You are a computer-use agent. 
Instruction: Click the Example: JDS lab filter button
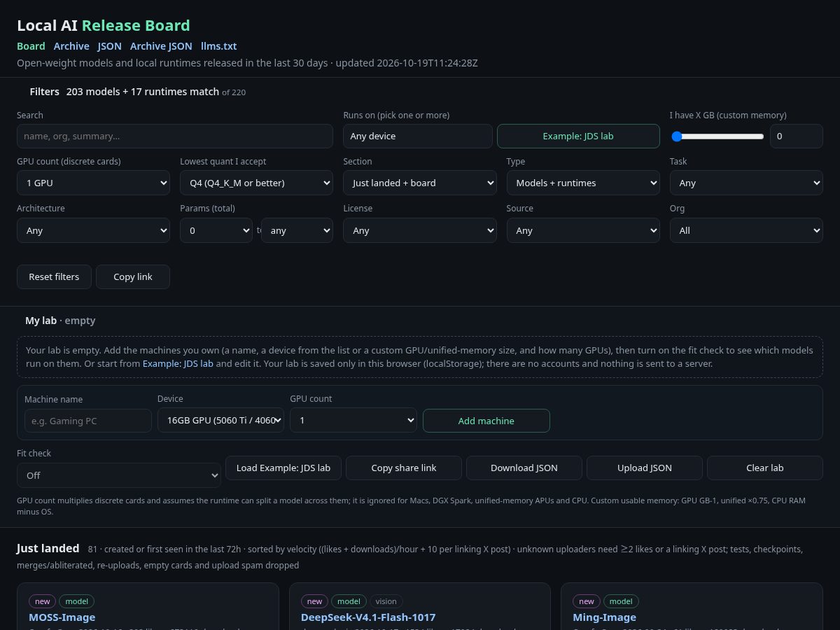(x=578, y=136)
